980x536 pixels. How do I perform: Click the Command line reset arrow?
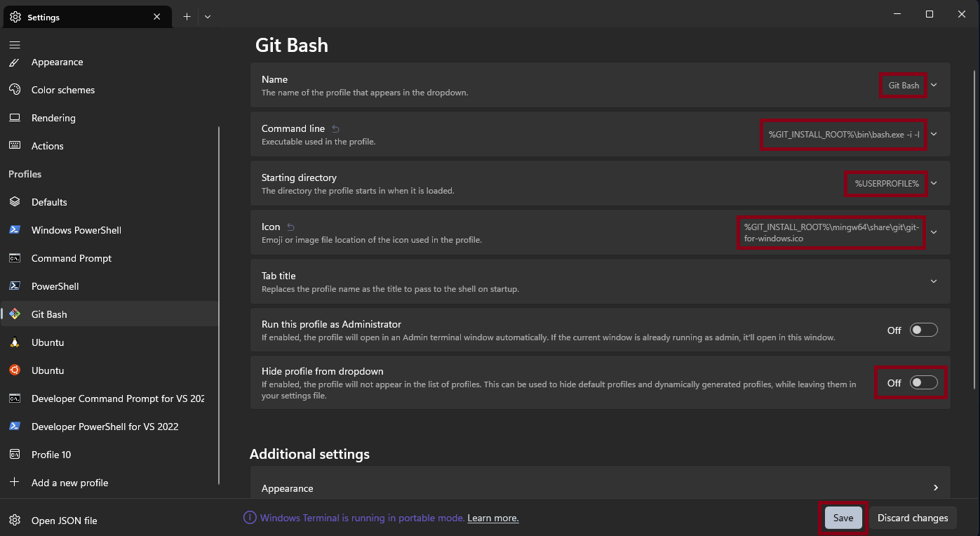pos(335,128)
